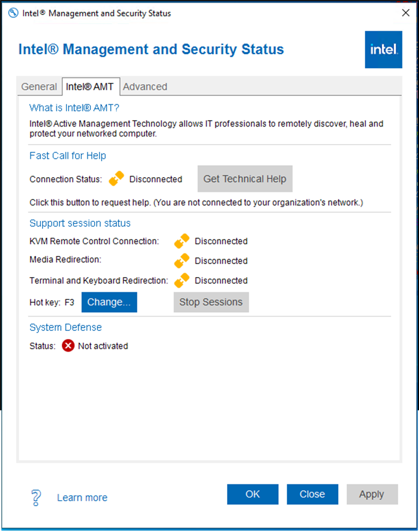Click Get Technical Help button
This screenshot has width=419, height=532.
[245, 179]
